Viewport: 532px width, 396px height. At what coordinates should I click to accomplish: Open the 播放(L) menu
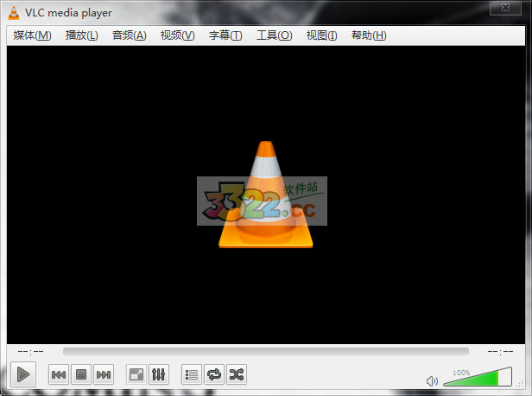click(82, 35)
